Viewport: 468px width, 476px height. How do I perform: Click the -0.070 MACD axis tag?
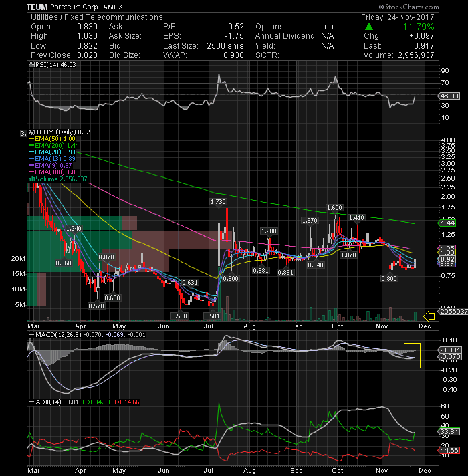pos(451,357)
